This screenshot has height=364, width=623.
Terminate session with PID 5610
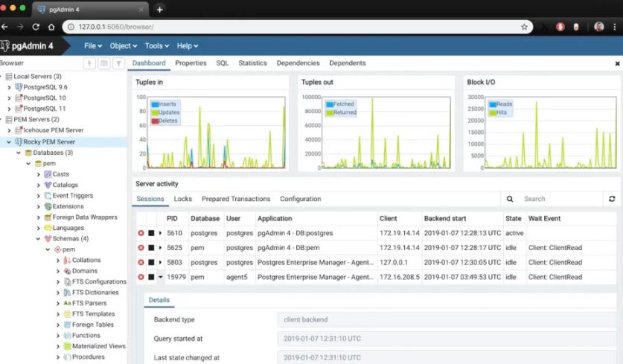pos(141,233)
